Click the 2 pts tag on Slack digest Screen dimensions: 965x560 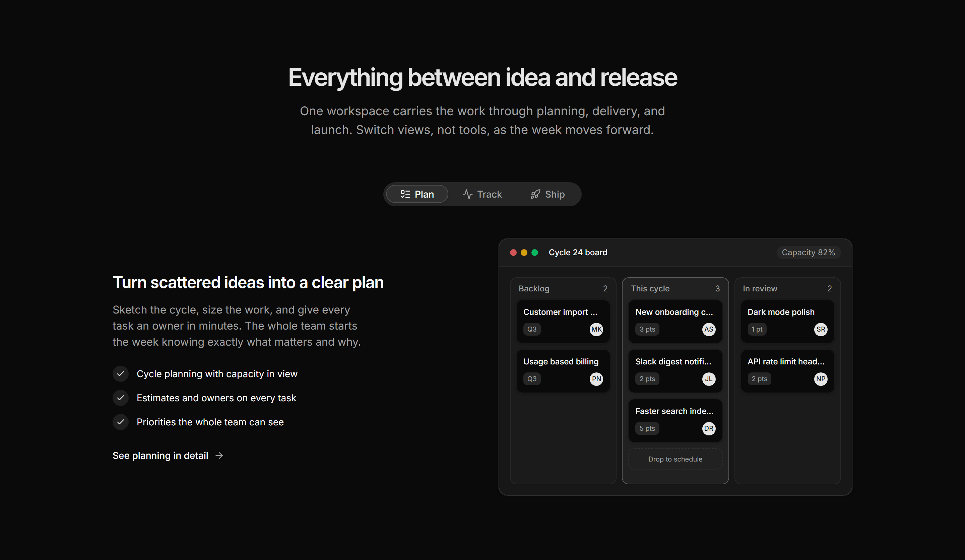click(x=647, y=379)
